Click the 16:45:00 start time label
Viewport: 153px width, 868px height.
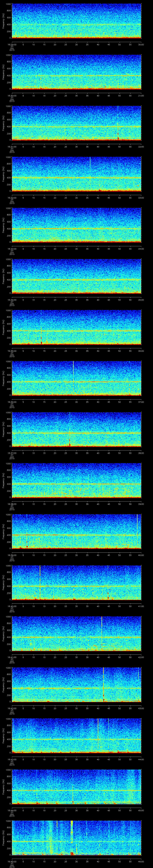click(x=12, y=862)
